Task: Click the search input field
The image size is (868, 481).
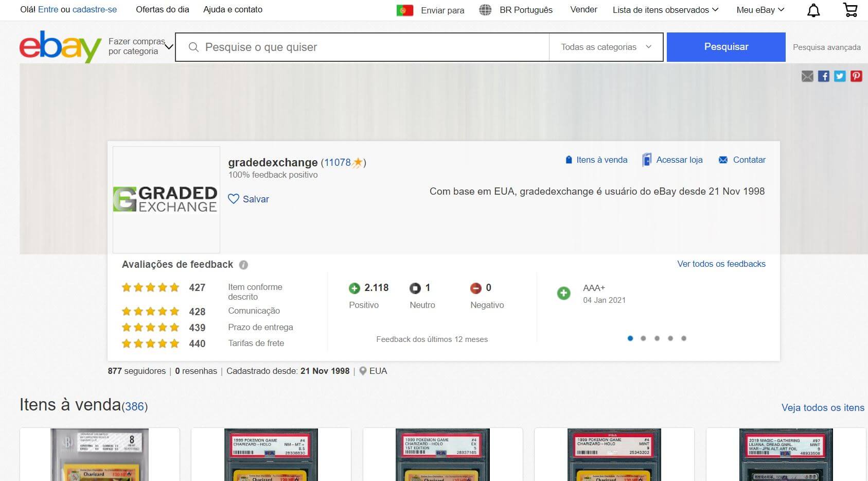Action: click(x=363, y=47)
